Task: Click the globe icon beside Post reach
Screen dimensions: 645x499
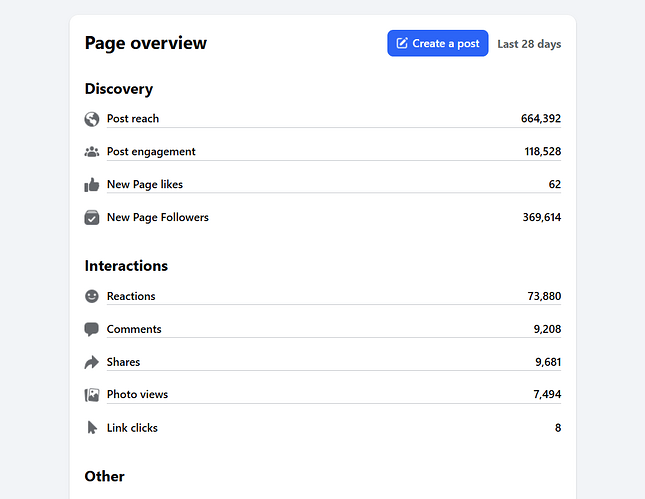Action: click(92, 119)
